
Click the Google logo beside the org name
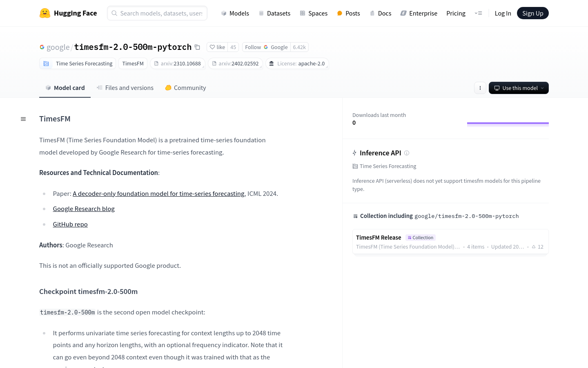pos(42,47)
